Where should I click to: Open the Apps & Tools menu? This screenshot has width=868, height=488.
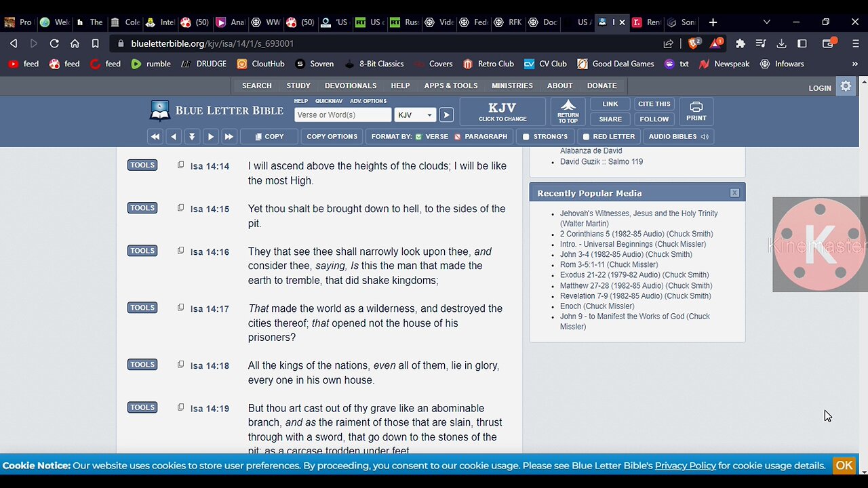click(x=451, y=86)
